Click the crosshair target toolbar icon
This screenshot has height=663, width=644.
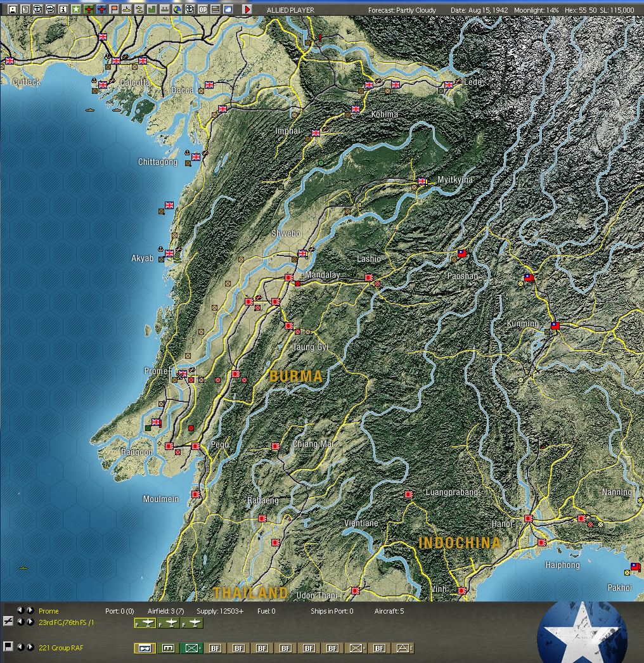pos(190,9)
